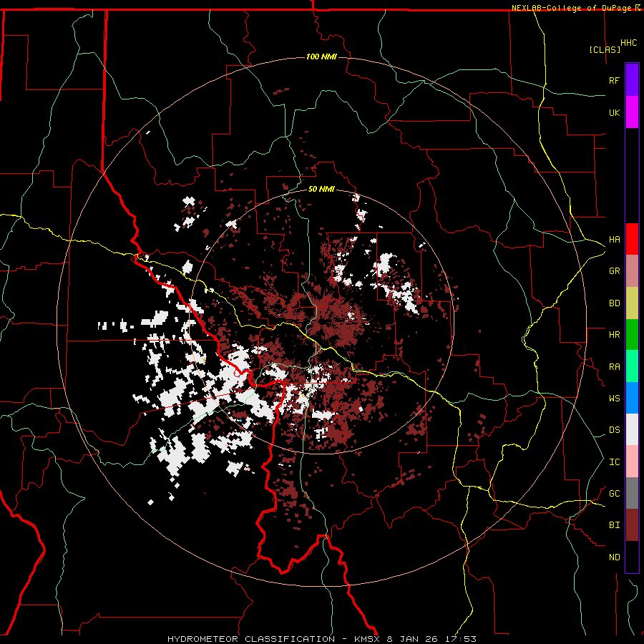Select the gray GC legend swatch
Screen dimensions: 644x644
(x=632, y=493)
